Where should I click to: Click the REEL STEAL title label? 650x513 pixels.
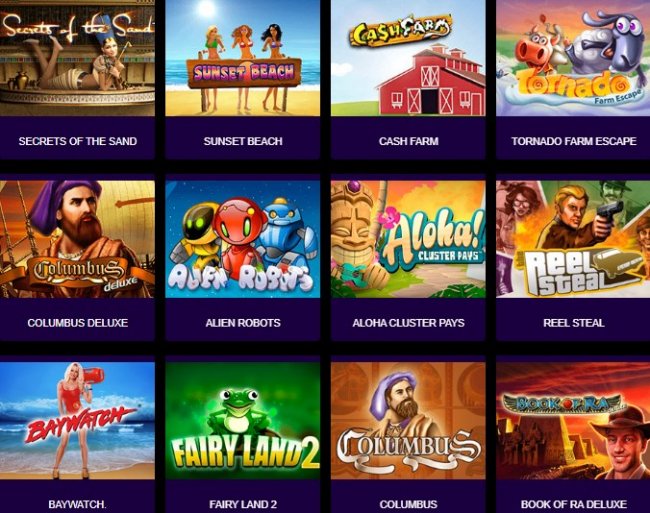[574, 323]
